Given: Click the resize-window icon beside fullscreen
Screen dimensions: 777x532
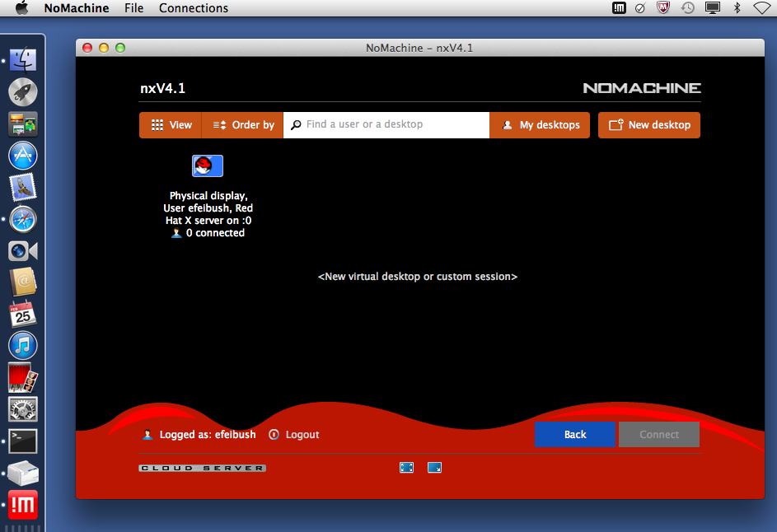Looking at the screenshot, I should pos(434,468).
